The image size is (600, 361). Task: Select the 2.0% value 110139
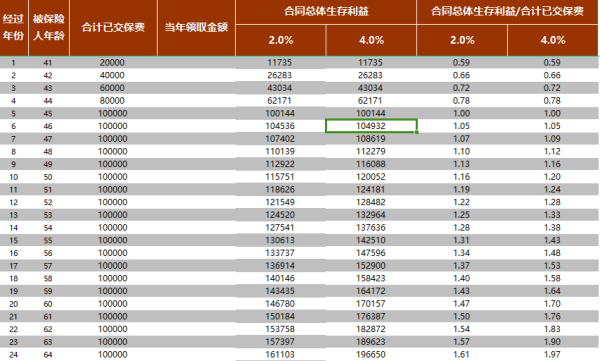[x=280, y=151]
